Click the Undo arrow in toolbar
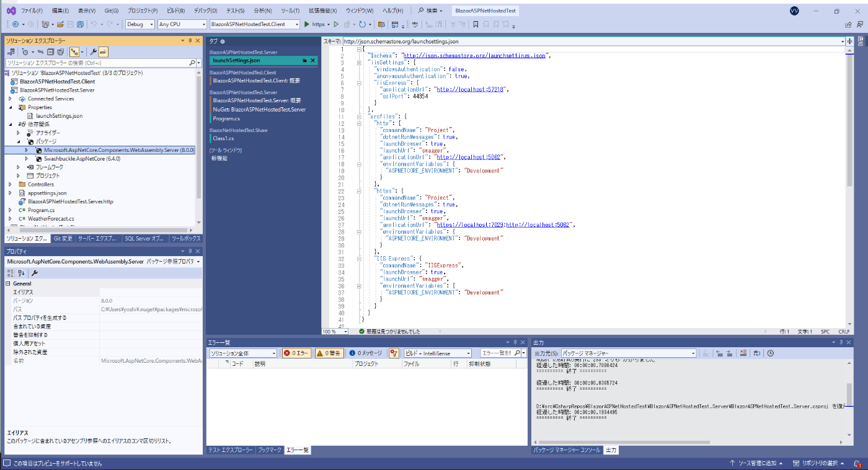Viewport: 868px width, 470px height. click(x=94, y=24)
